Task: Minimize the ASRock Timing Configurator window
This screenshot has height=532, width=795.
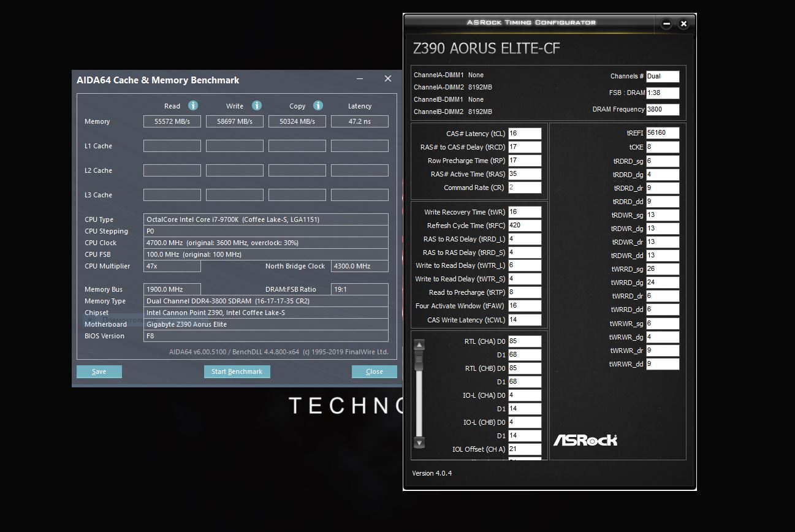Action: click(x=666, y=24)
